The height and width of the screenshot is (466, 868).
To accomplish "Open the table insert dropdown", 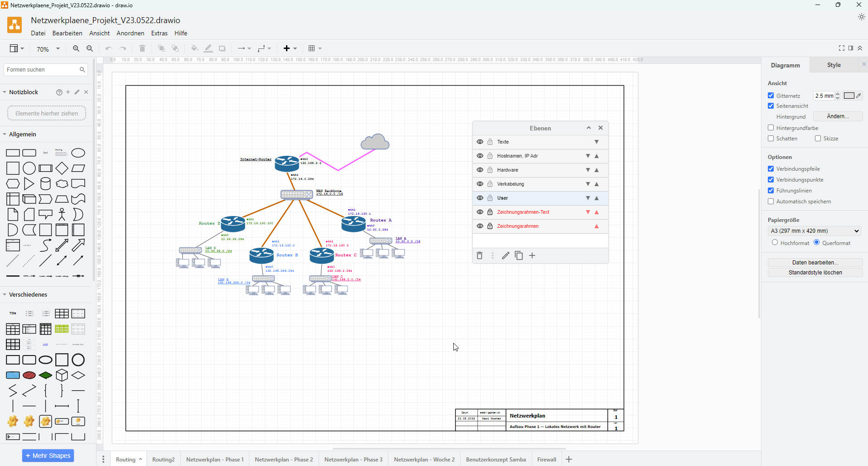I will (315, 48).
